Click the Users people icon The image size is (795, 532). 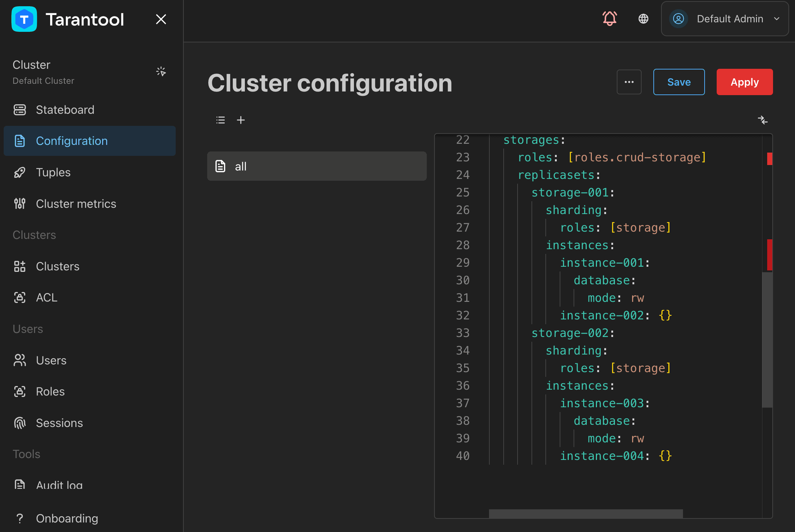20,360
